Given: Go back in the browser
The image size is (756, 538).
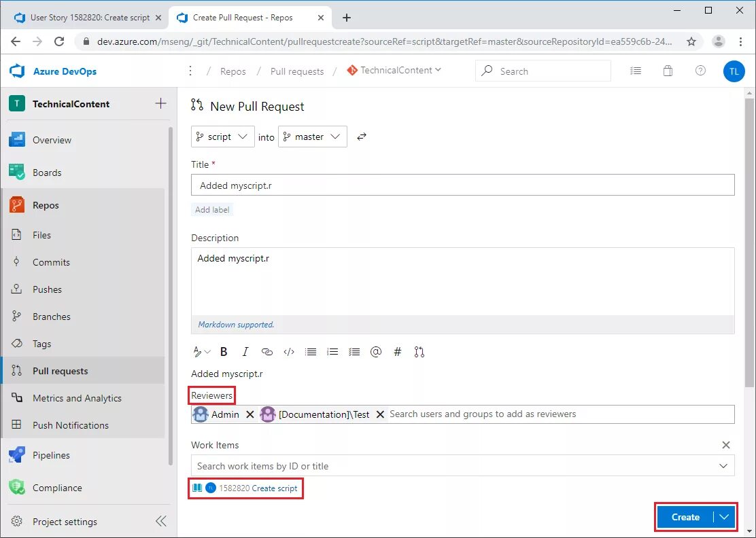Looking at the screenshot, I should click(x=16, y=41).
